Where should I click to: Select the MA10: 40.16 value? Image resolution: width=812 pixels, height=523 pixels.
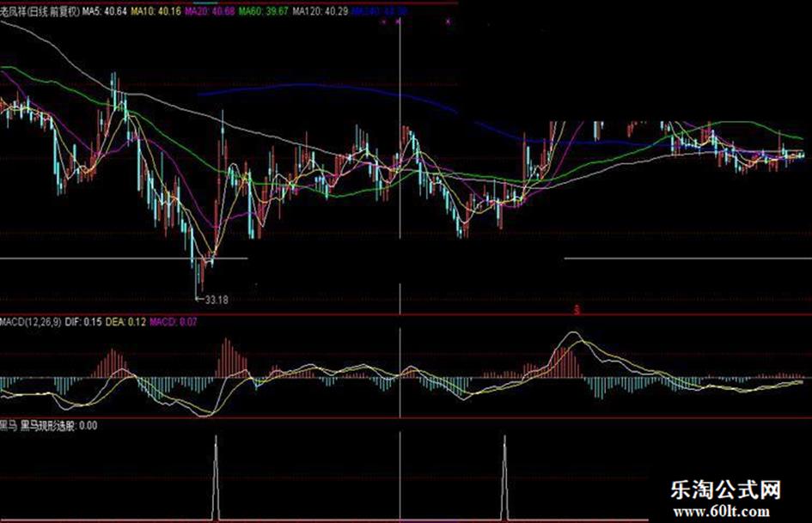pyautogui.click(x=156, y=11)
